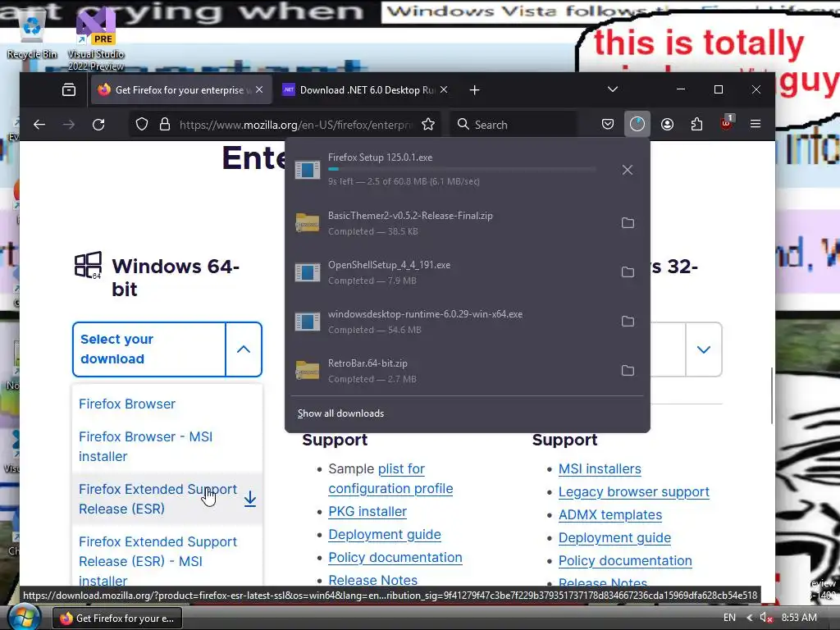Open the list all tabs chevron
The height and width of the screenshot is (630, 840).
click(613, 89)
